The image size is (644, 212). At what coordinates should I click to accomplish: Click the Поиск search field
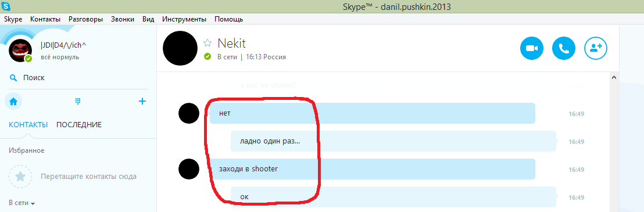tap(78, 78)
